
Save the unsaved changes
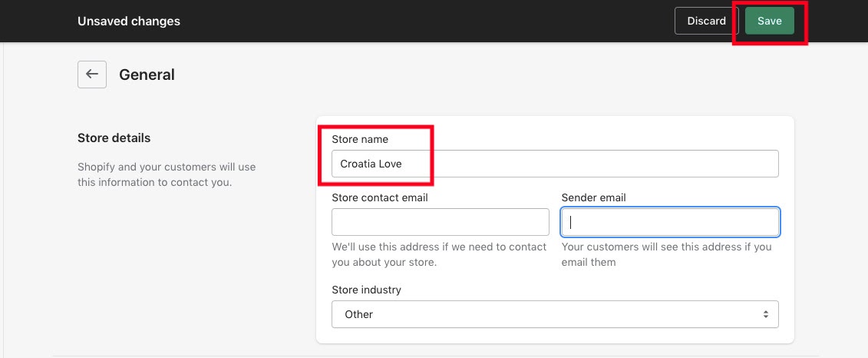770,21
